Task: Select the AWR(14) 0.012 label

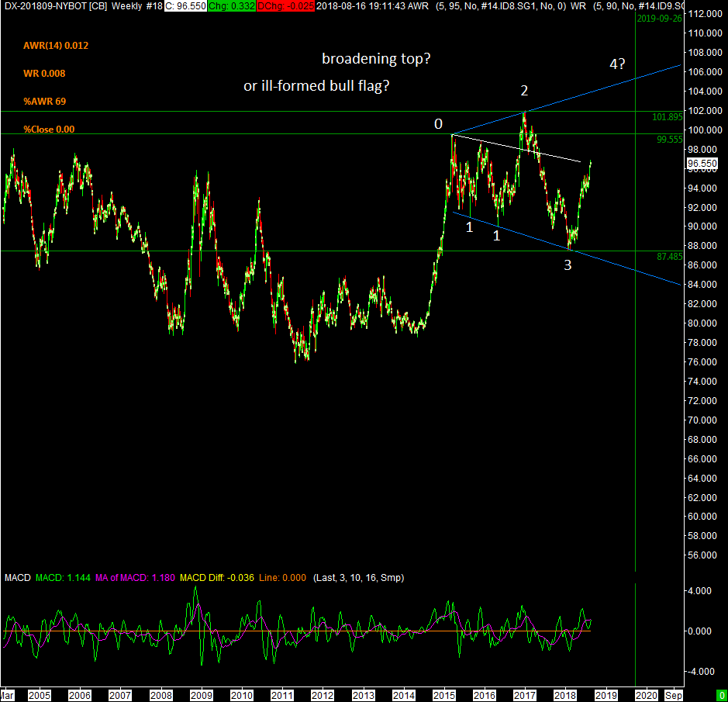Action: tap(56, 46)
